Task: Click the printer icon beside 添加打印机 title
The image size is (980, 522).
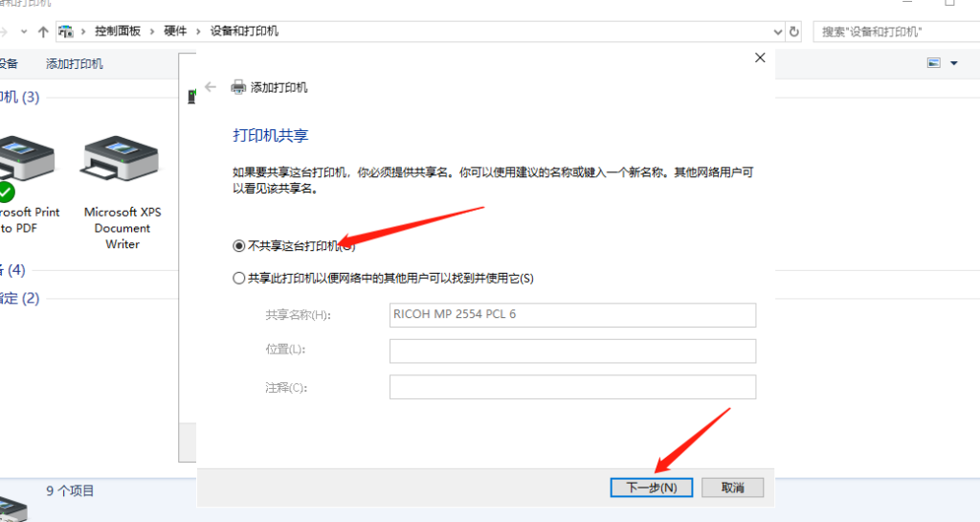Action: (x=238, y=87)
